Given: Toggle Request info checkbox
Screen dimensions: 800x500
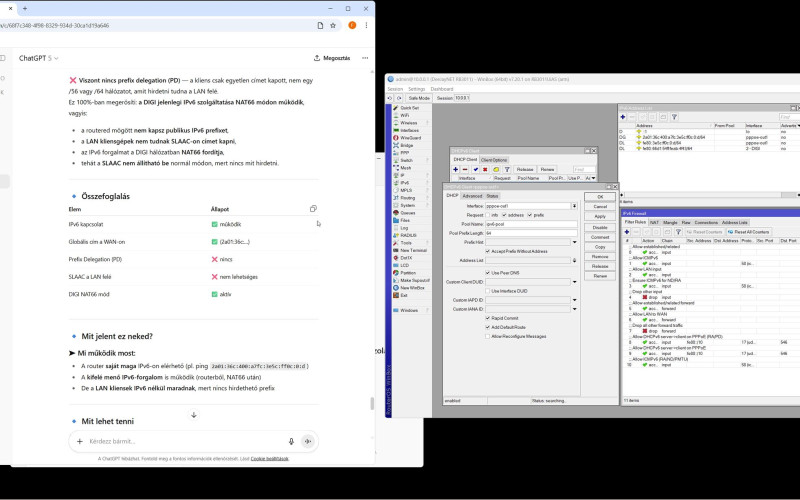Looking at the screenshot, I should coord(488,215).
